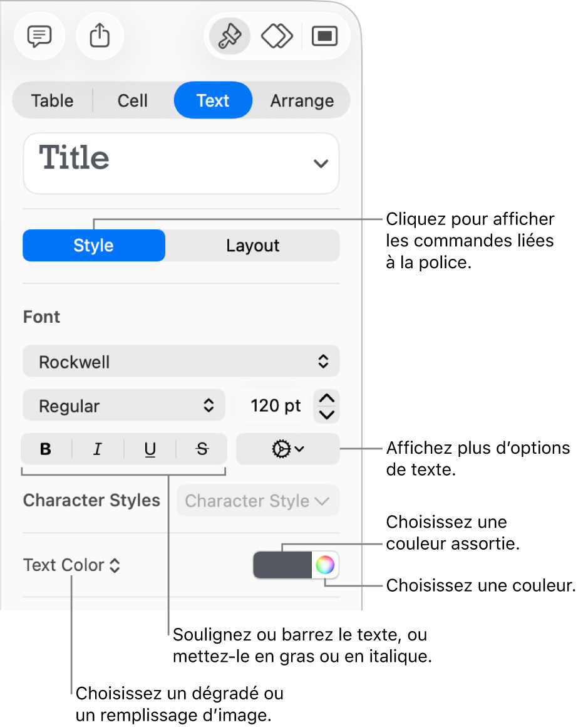Click the Organize sidebar icon
The image size is (588, 727).
click(276, 36)
